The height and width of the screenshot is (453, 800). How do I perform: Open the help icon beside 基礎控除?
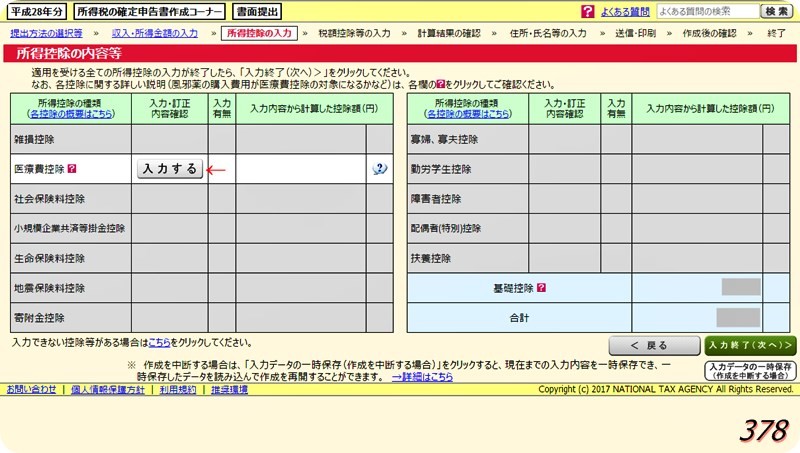pyautogui.click(x=541, y=288)
